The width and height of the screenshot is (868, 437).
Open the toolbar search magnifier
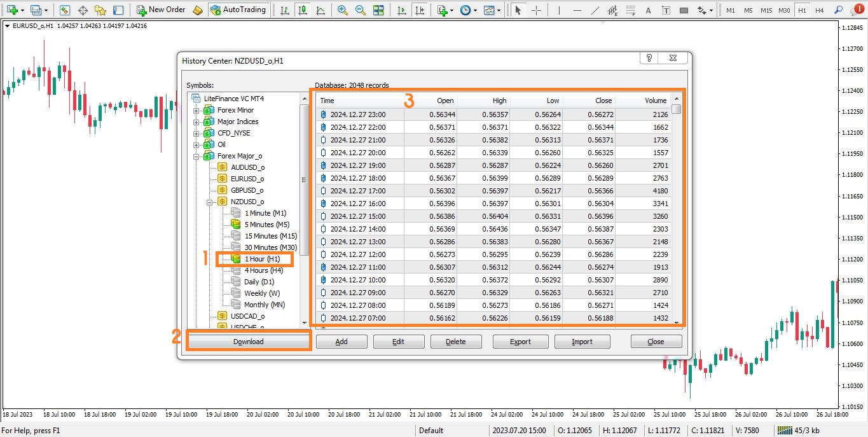tap(838, 10)
